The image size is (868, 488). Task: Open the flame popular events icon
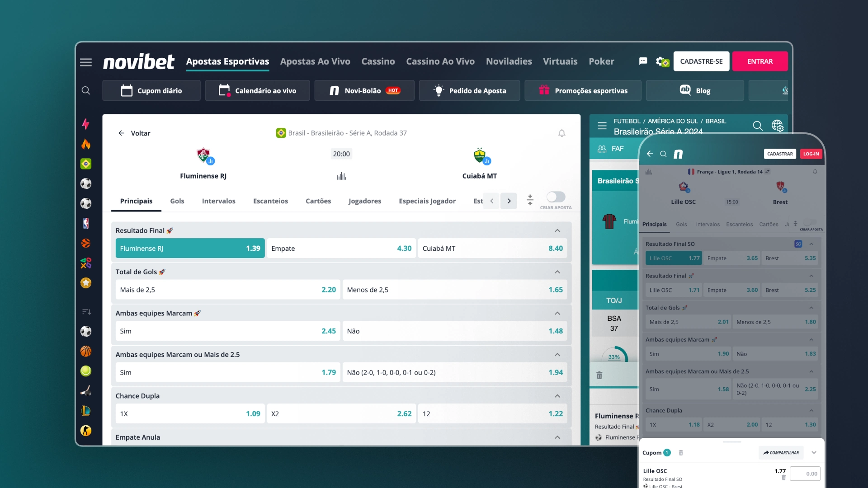click(x=86, y=144)
